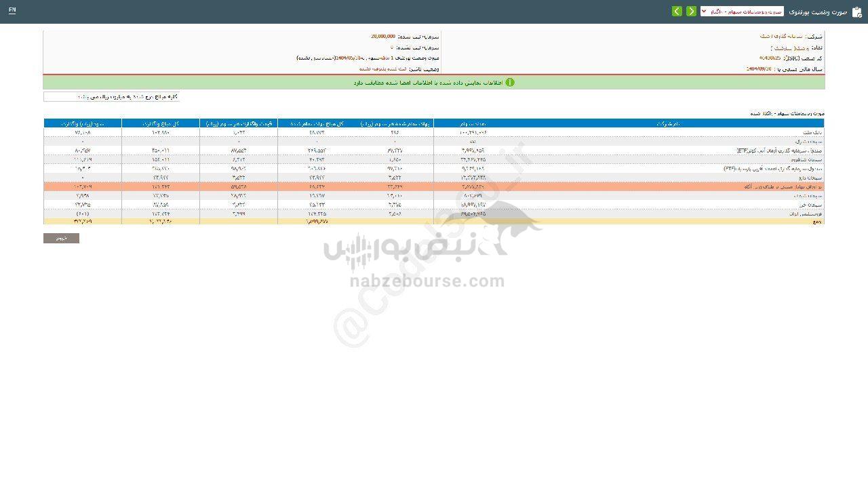The image size is (868, 488).
Task: Click the gray exit button below the table
Action: point(61,239)
